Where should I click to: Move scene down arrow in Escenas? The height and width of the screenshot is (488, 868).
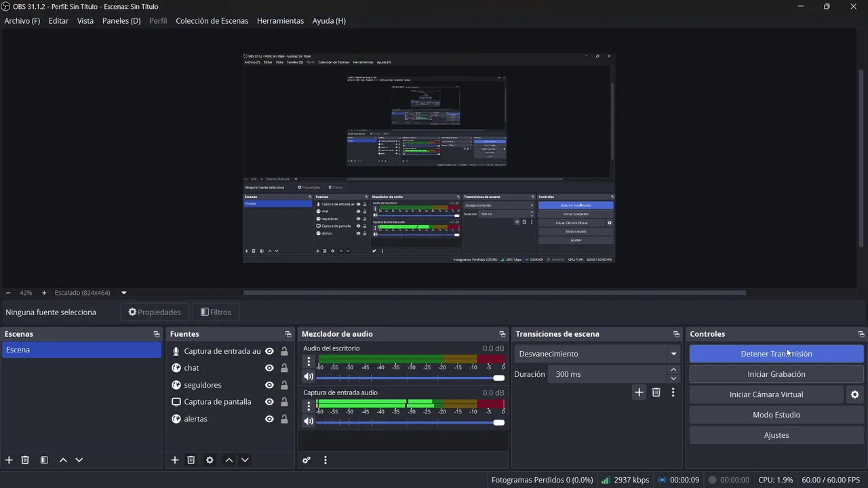click(x=79, y=460)
